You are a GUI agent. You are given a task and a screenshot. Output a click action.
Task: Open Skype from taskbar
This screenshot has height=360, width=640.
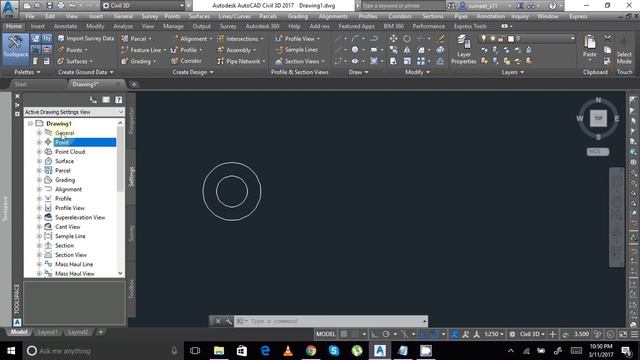tap(334, 351)
